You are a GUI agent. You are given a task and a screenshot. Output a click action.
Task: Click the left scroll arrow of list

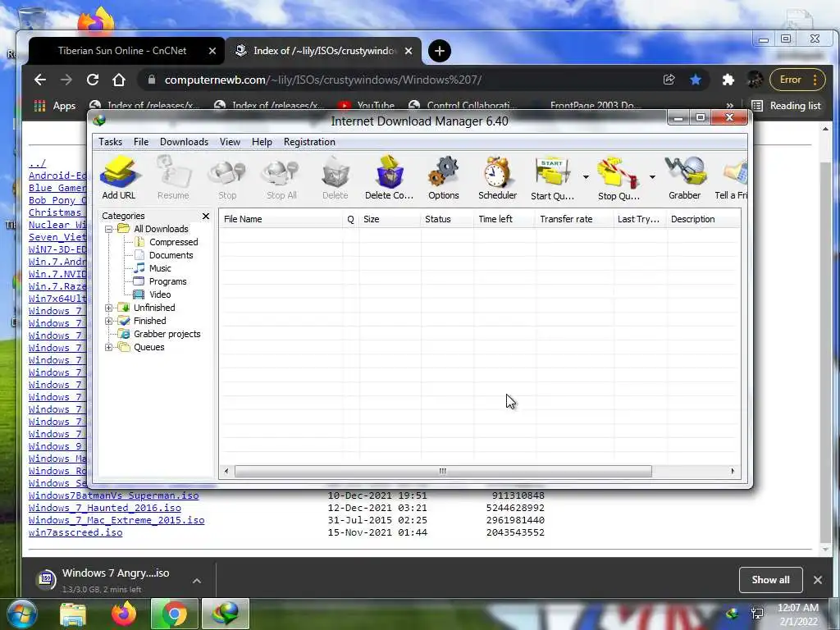coord(226,472)
